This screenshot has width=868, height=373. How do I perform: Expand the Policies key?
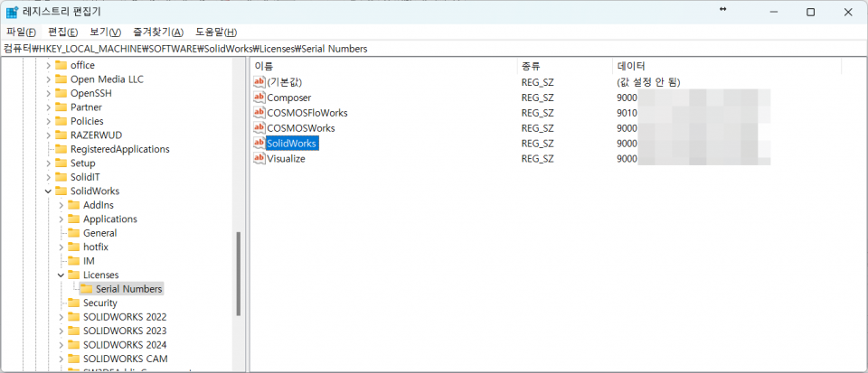point(48,121)
